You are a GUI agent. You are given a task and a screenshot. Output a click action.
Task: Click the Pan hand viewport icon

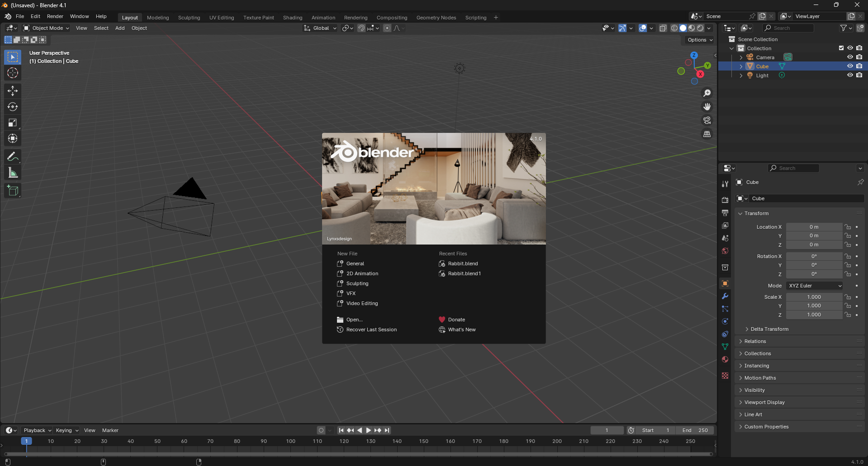click(707, 107)
